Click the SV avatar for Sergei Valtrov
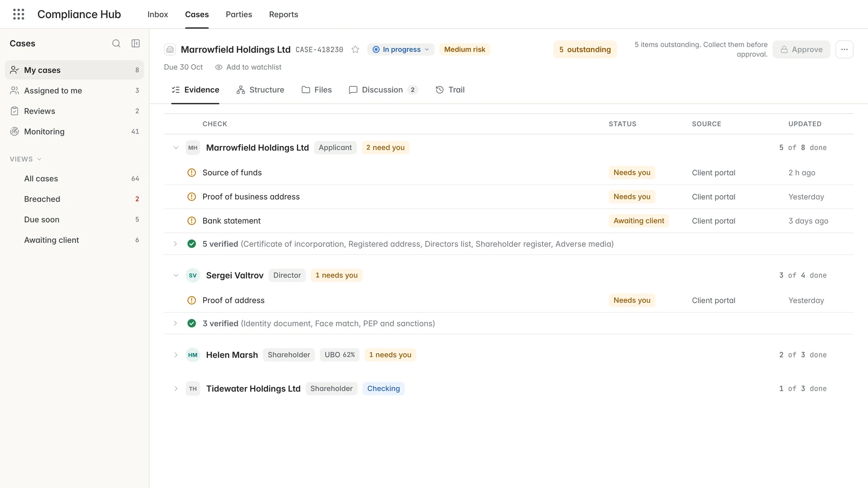 [x=193, y=275]
